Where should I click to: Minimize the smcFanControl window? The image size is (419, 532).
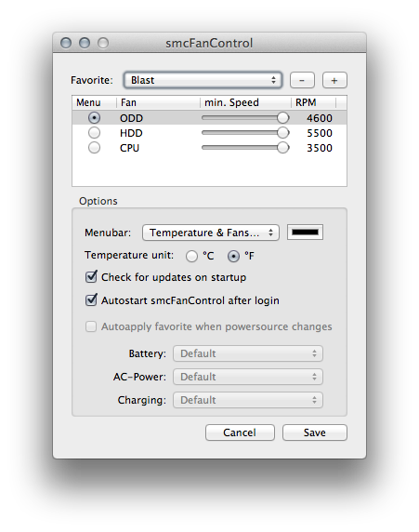click(85, 43)
